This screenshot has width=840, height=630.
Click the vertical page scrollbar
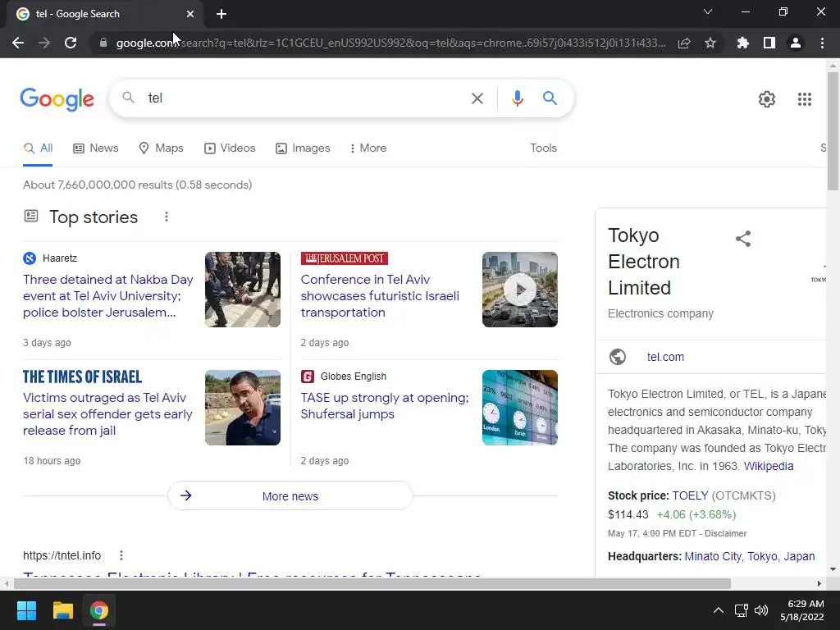(x=833, y=131)
